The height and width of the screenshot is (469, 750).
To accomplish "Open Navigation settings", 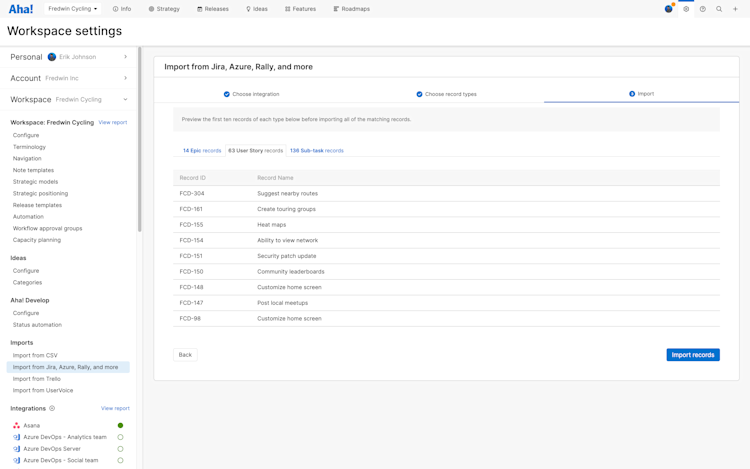I will 27,158.
